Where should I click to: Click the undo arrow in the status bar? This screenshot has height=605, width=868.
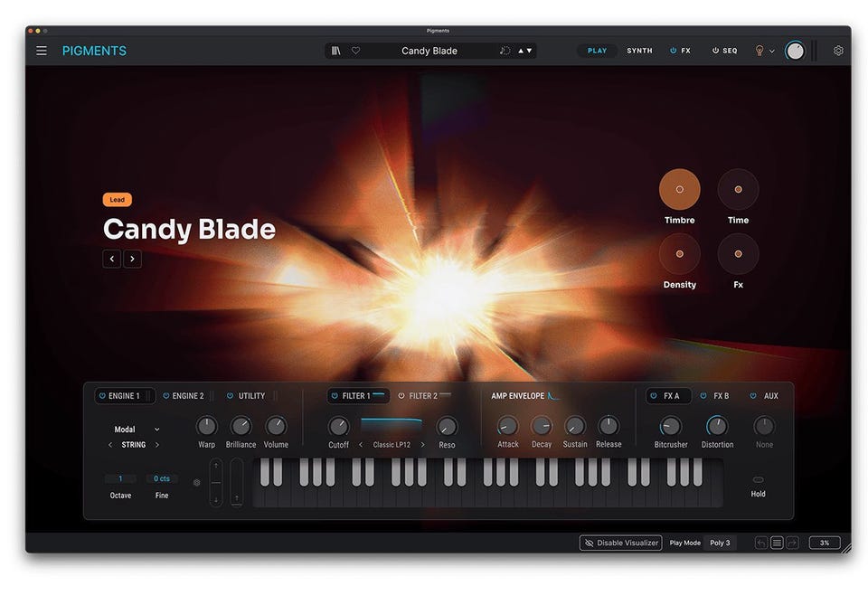761,543
